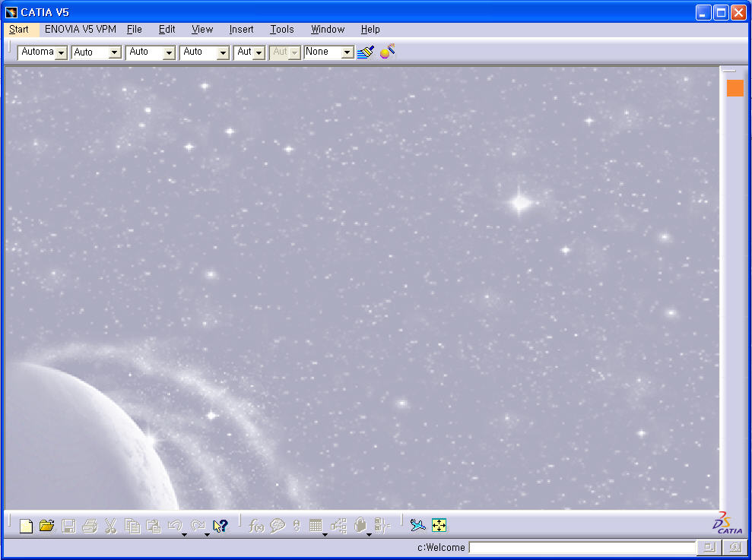Open the Start menu
The width and height of the screenshot is (752, 560).
[x=19, y=30]
